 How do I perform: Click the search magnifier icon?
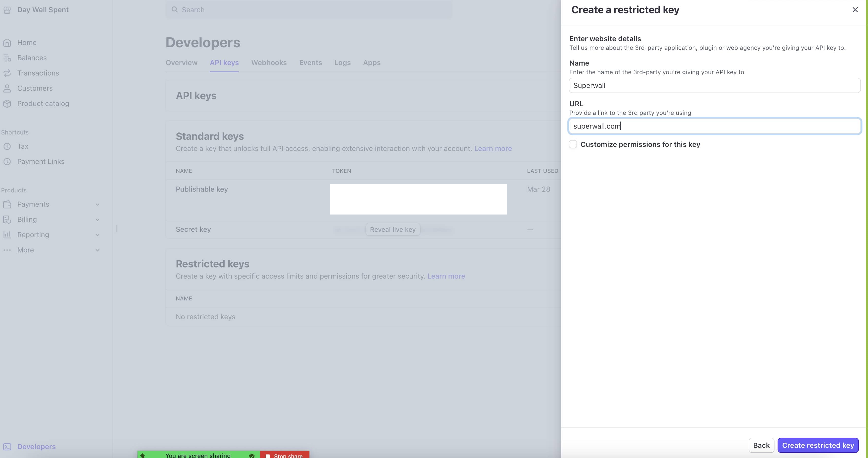coord(174,10)
